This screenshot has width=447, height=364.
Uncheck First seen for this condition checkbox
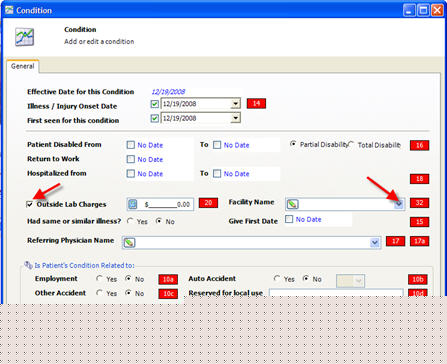[154, 118]
